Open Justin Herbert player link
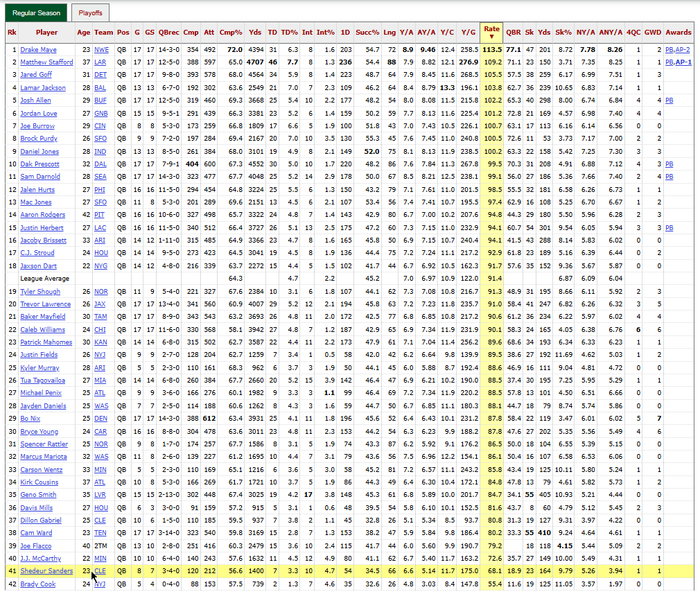Image resolution: width=700 pixels, height=594 pixels. [x=42, y=228]
